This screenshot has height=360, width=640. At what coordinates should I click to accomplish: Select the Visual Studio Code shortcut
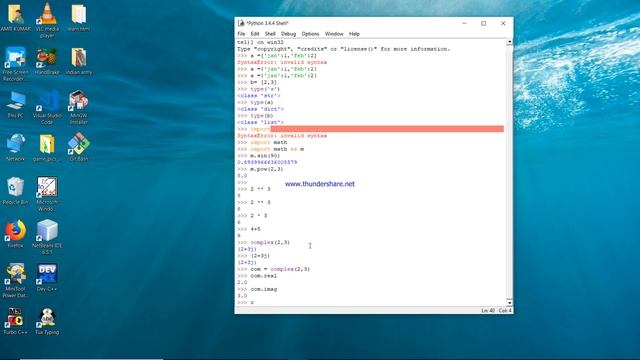[x=47, y=107]
